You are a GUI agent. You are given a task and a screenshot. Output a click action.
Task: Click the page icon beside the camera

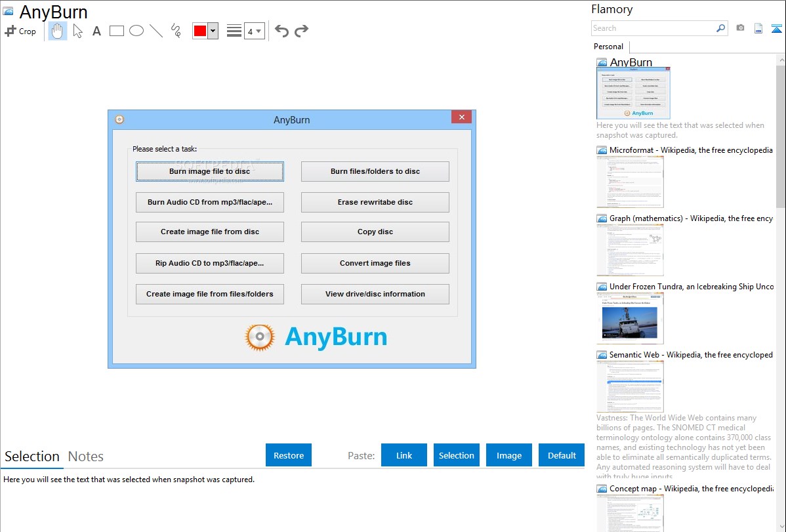click(758, 28)
